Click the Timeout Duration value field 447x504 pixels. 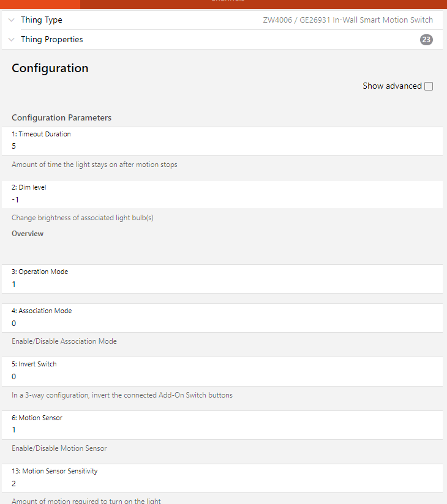pos(222,146)
